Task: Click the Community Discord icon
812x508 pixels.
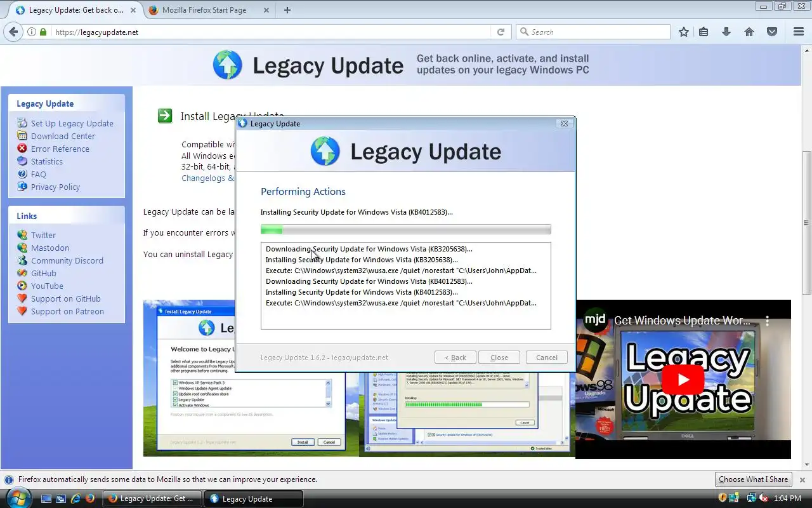Action: pos(22,260)
